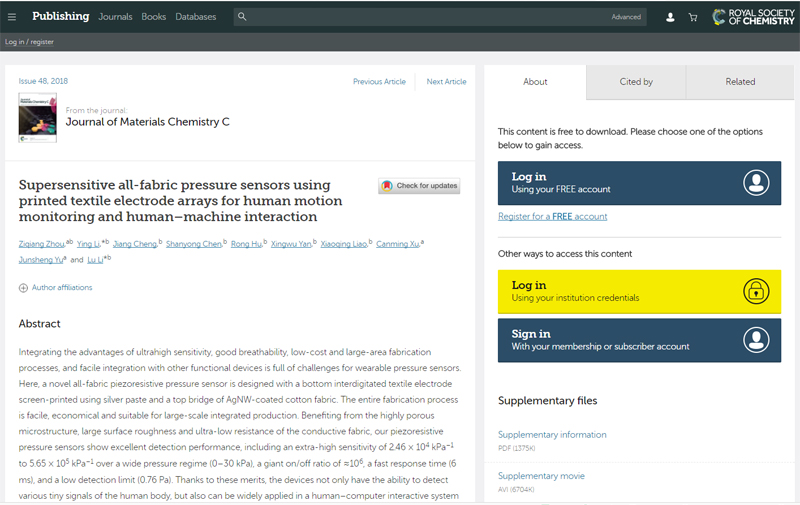Click the search magnifier icon
The height and width of the screenshot is (505, 800).
coord(243,17)
